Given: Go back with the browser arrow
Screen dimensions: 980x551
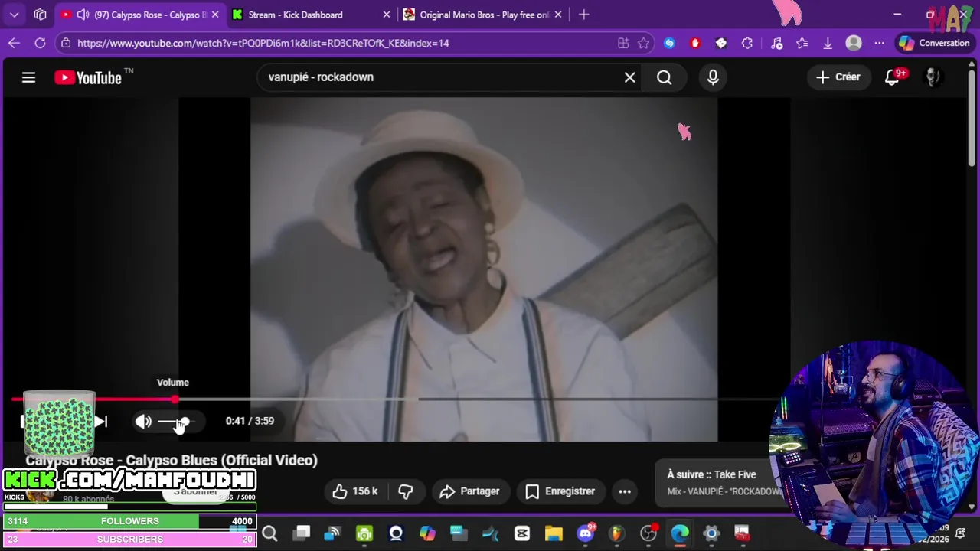Looking at the screenshot, I should [14, 43].
